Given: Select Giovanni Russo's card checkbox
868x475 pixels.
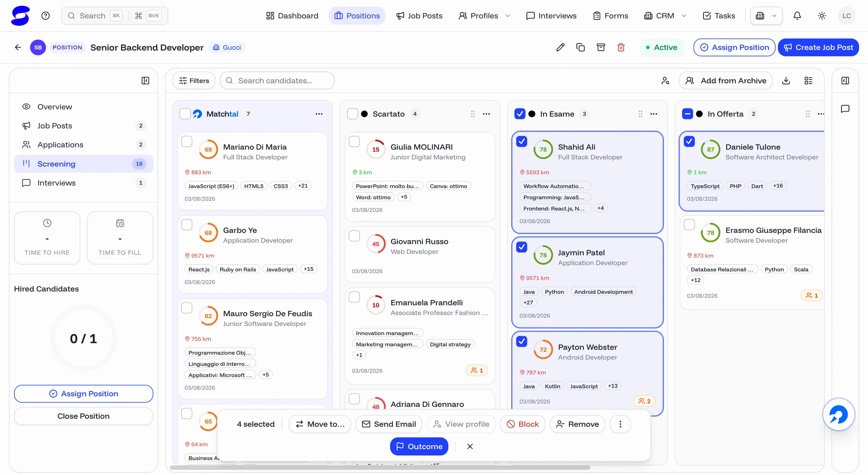Looking at the screenshot, I should click(354, 236).
